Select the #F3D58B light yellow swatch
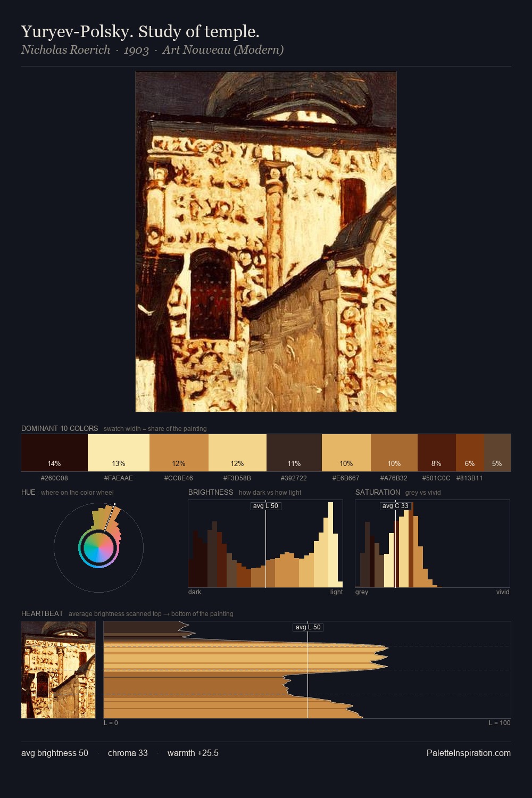This screenshot has height=798, width=532. click(x=237, y=453)
